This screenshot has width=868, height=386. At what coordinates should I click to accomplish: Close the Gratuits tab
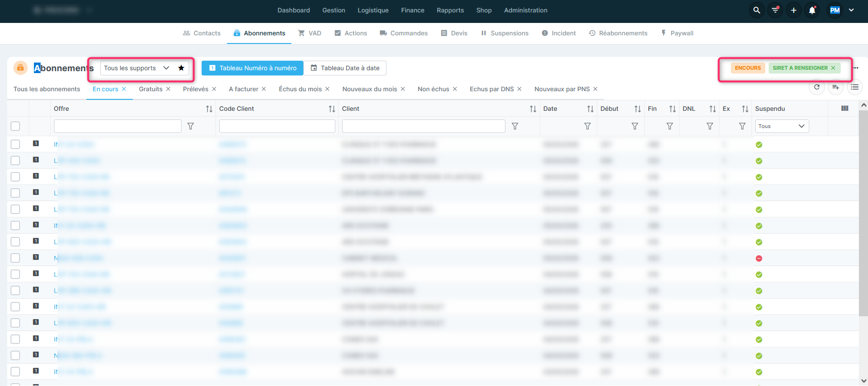click(x=168, y=89)
